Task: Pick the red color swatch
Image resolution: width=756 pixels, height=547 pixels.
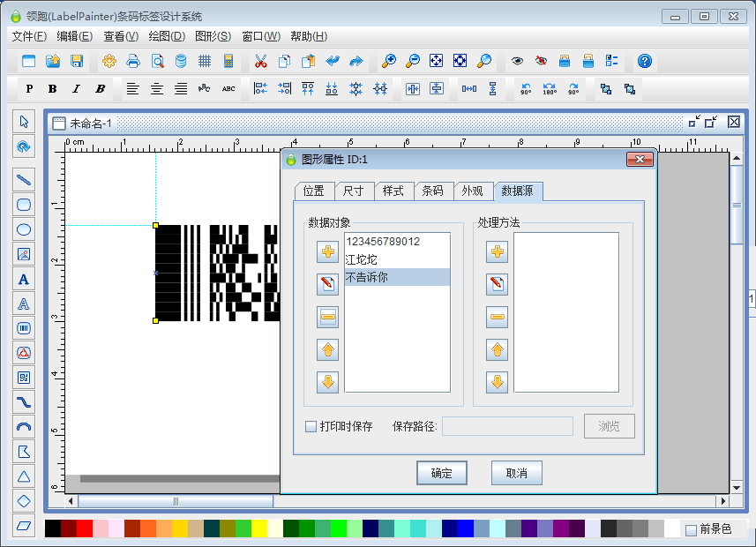Action: [85, 528]
